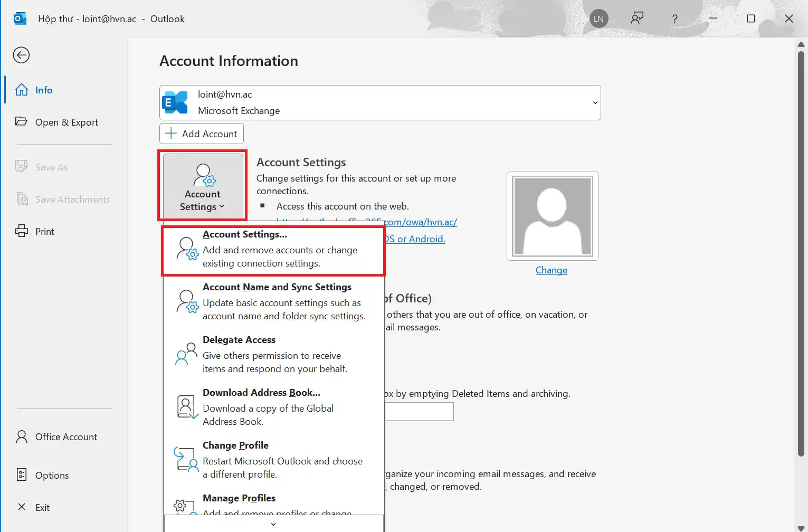
Task: Select Account Name and Sync Settings
Action: pyautogui.click(x=277, y=287)
